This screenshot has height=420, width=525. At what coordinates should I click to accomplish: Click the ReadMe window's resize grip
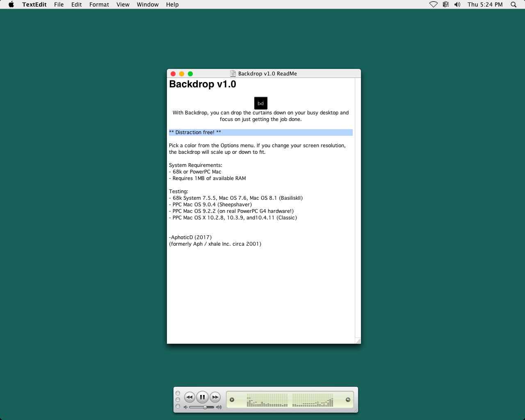click(358, 341)
